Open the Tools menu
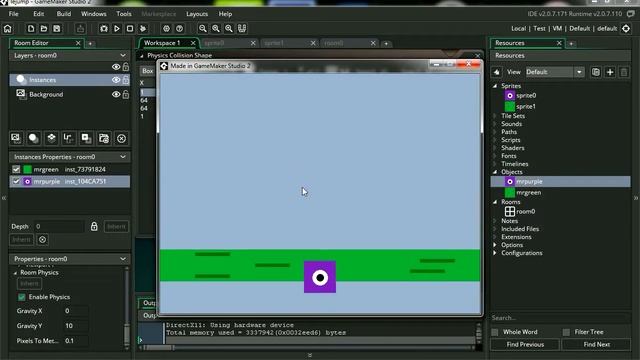The width and height of the screenshot is (640, 360). [124, 14]
